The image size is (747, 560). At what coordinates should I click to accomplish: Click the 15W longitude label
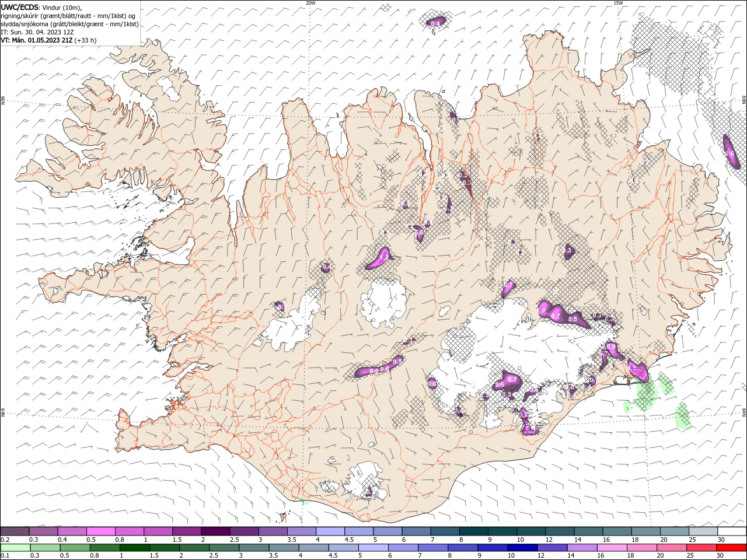(618, 3)
